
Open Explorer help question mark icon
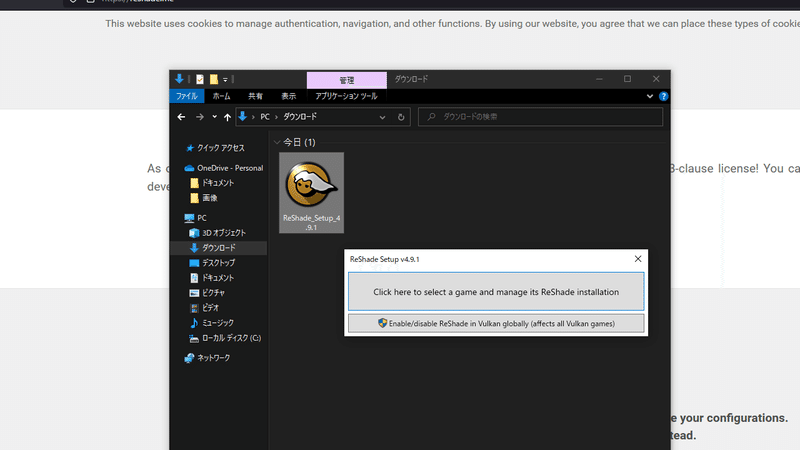(663, 96)
